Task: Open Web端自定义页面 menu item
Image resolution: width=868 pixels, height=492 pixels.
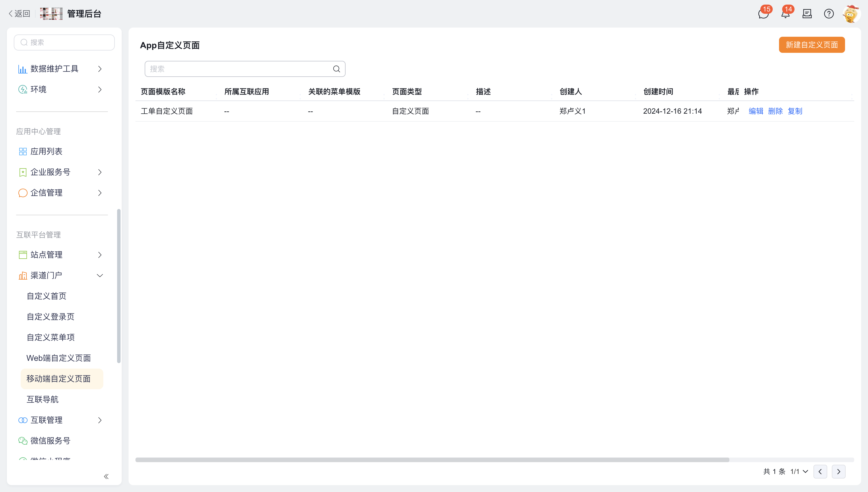Action: pyautogui.click(x=59, y=358)
